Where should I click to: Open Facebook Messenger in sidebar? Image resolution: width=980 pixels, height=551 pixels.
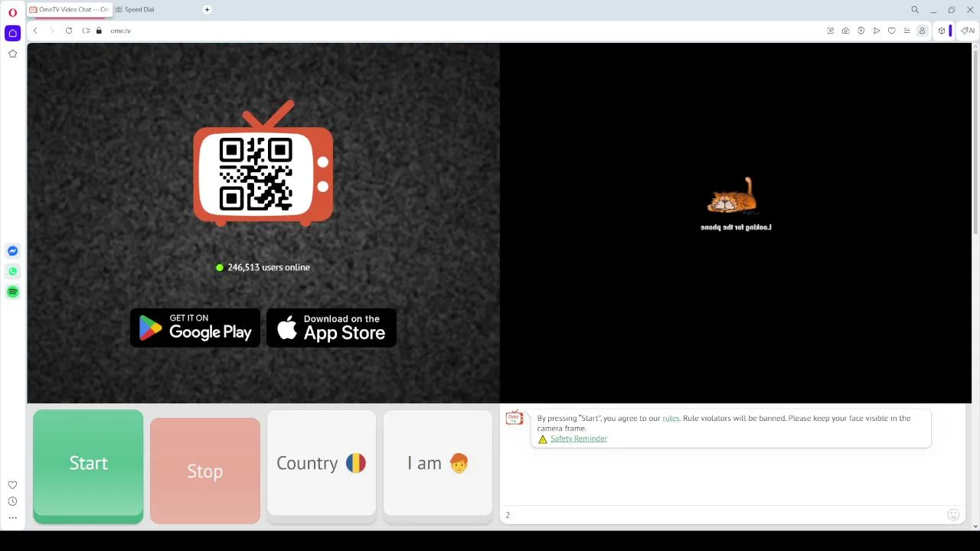click(12, 251)
